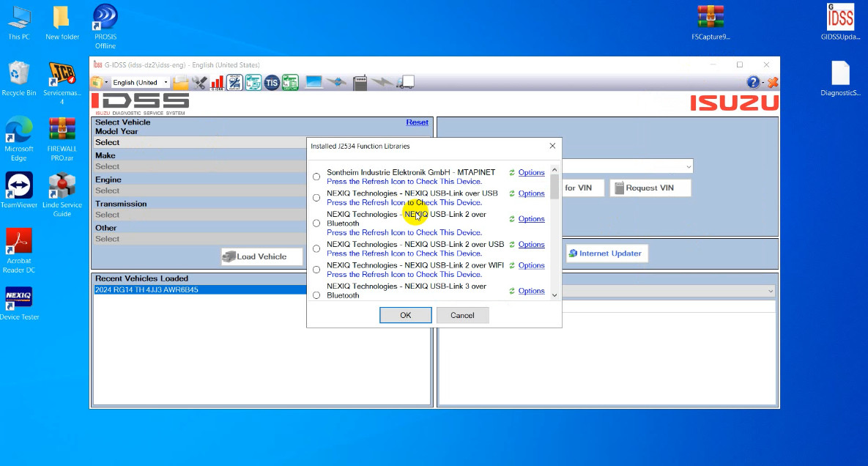Open the Make Select field
Viewport: 868px width, 466px height.
(201, 166)
